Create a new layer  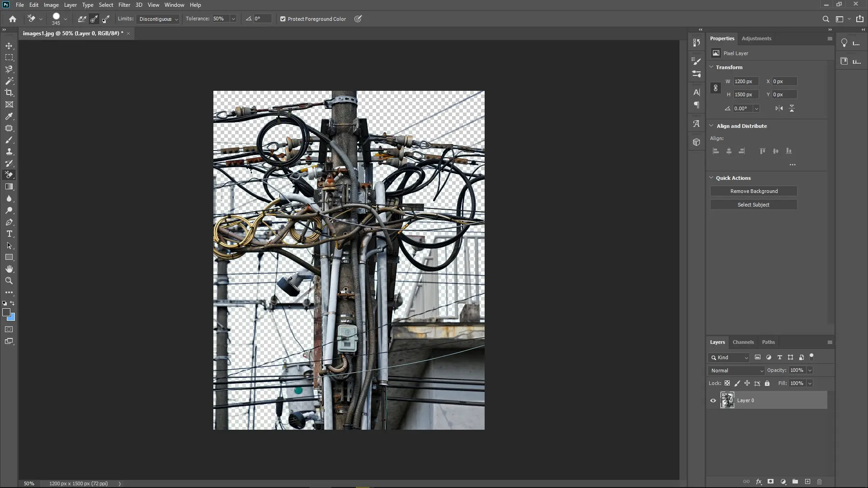[x=807, y=482]
